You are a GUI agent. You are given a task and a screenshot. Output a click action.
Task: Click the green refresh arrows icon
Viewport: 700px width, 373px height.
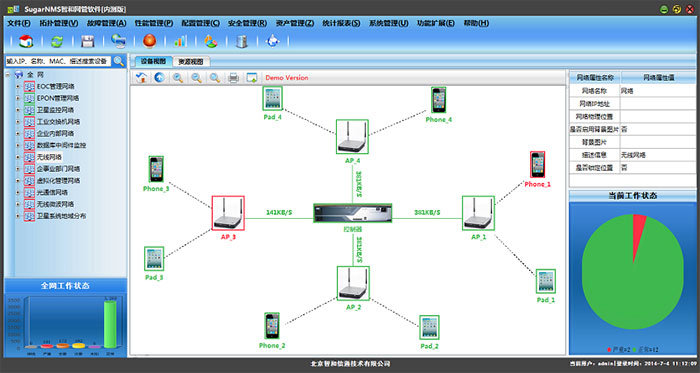pyautogui.click(x=57, y=41)
